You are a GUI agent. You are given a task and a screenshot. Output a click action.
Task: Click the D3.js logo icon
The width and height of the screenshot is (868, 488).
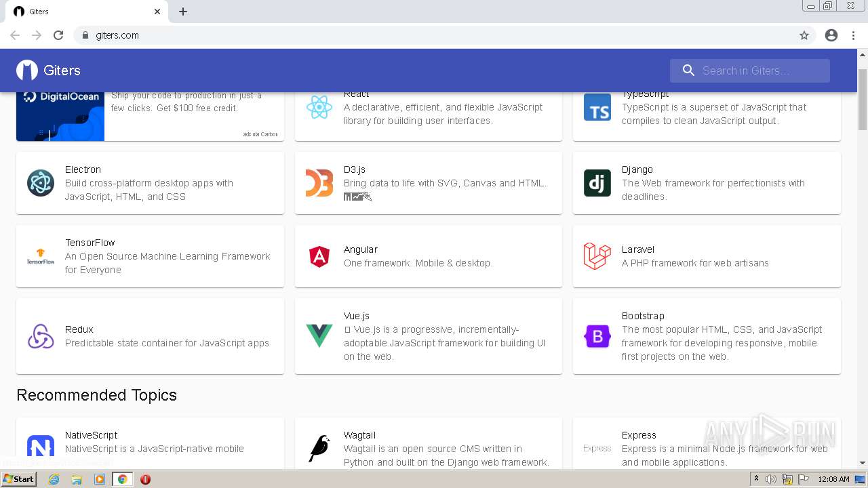(319, 183)
